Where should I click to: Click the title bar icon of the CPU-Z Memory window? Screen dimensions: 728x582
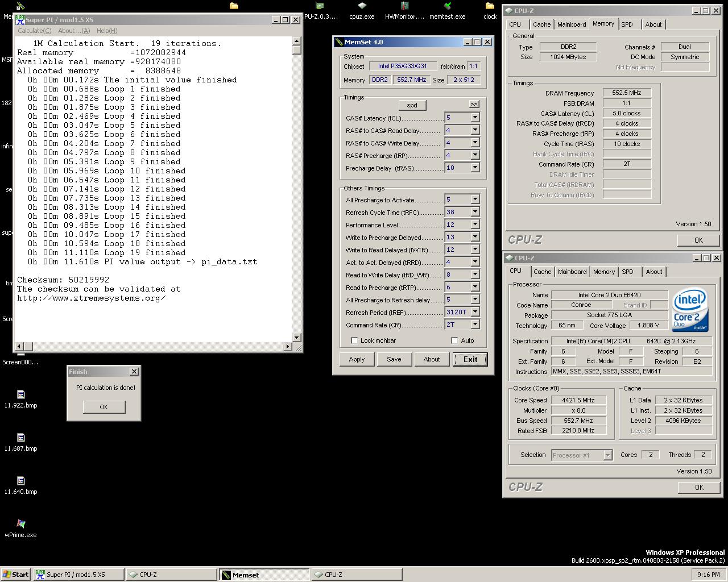(x=509, y=10)
